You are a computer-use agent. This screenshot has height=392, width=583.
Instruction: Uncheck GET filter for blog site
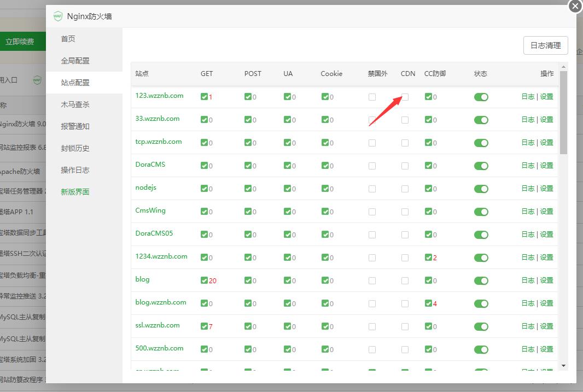point(204,280)
